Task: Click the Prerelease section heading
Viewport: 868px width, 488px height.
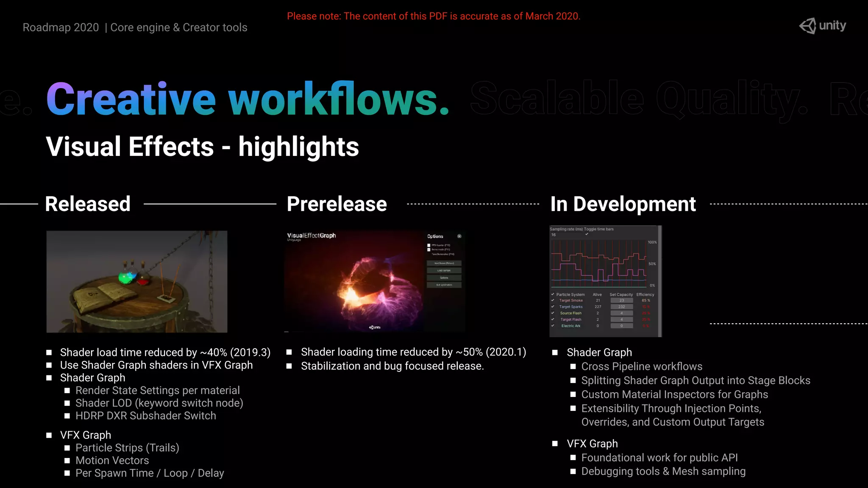Action: pyautogui.click(x=337, y=204)
